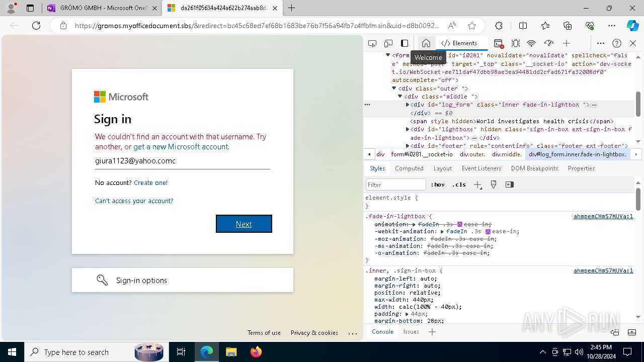Viewport: 644px width, 362px height.
Task: Toggle the DevTools activity bar dock icon
Action: tap(405, 43)
